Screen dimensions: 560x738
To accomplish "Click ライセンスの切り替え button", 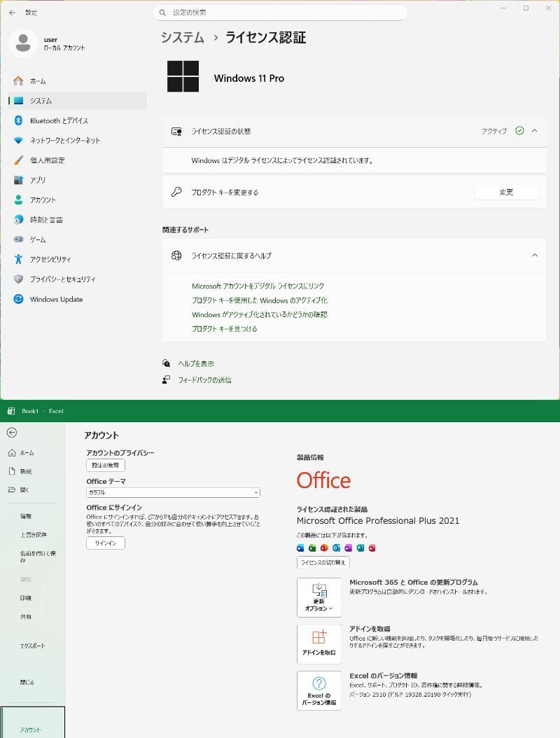I will pos(323,562).
